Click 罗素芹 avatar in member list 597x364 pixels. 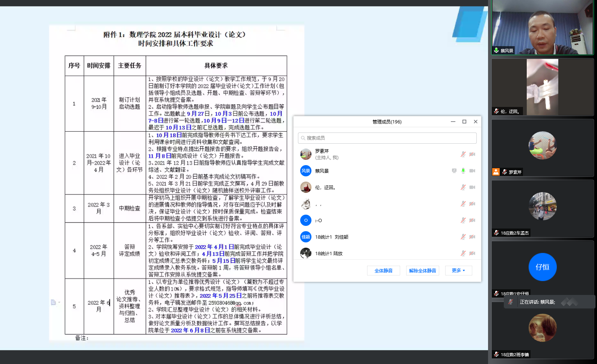[306, 154]
